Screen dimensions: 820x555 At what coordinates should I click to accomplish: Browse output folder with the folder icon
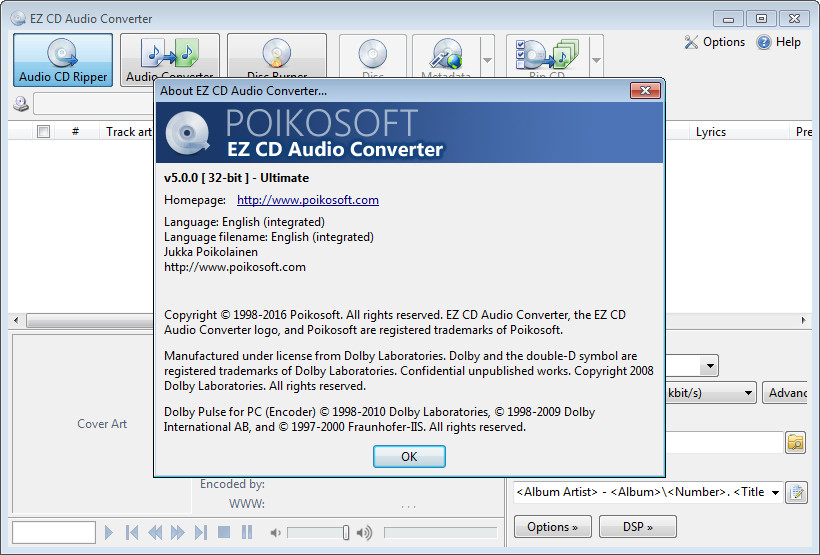(x=796, y=442)
